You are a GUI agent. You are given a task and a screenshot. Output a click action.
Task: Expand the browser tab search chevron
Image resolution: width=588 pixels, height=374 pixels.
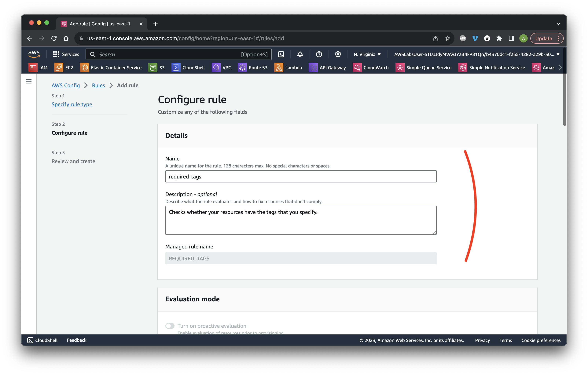[x=558, y=24]
